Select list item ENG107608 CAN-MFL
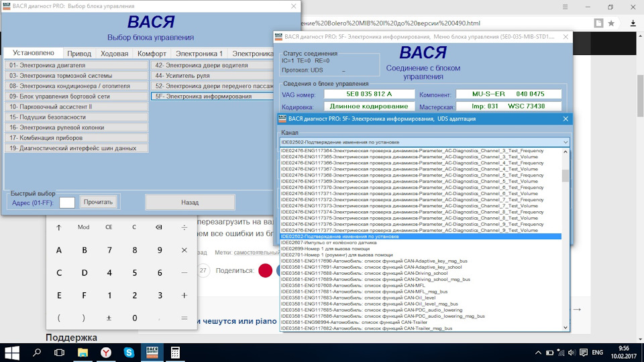This screenshot has height=362, width=644. (421, 286)
